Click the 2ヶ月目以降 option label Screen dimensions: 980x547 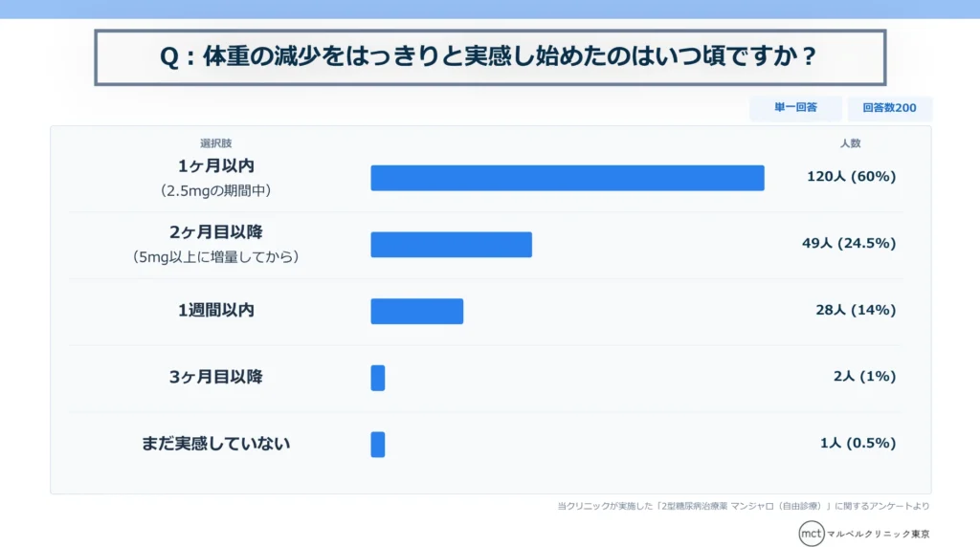click(216, 232)
